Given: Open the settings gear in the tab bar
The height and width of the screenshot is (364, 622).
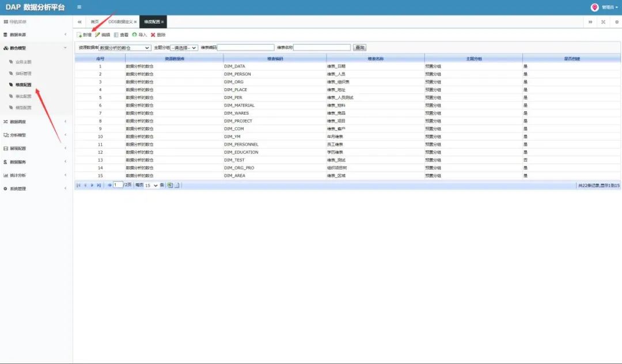Looking at the screenshot, I should coord(617,22).
